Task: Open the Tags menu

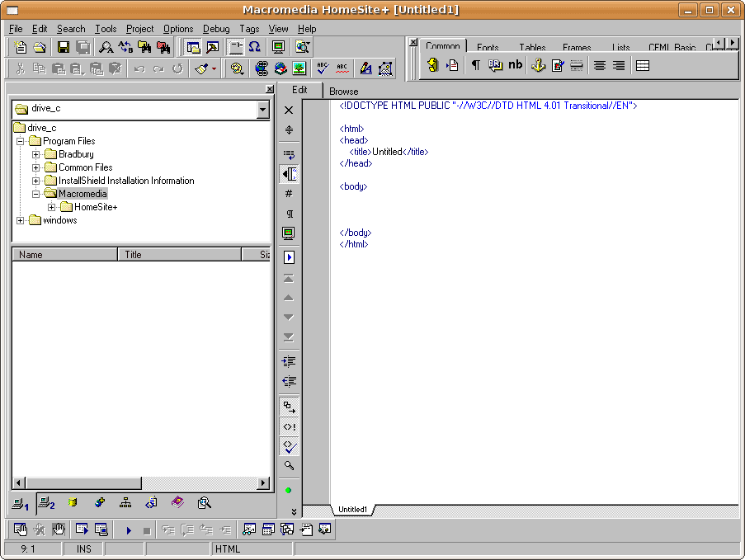Action: (249, 29)
